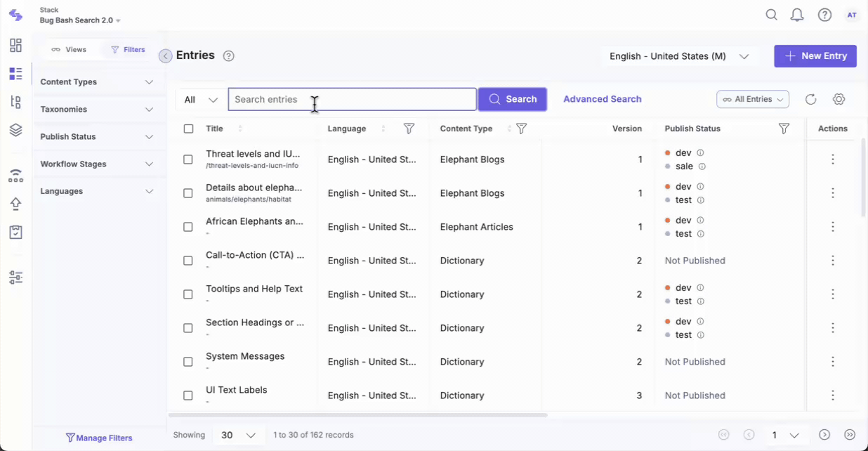Image resolution: width=868 pixels, height=451 pixels.
Task: Open the Content Models icon in sidebar
Action: pyautogui.click(x=15, y=102)
